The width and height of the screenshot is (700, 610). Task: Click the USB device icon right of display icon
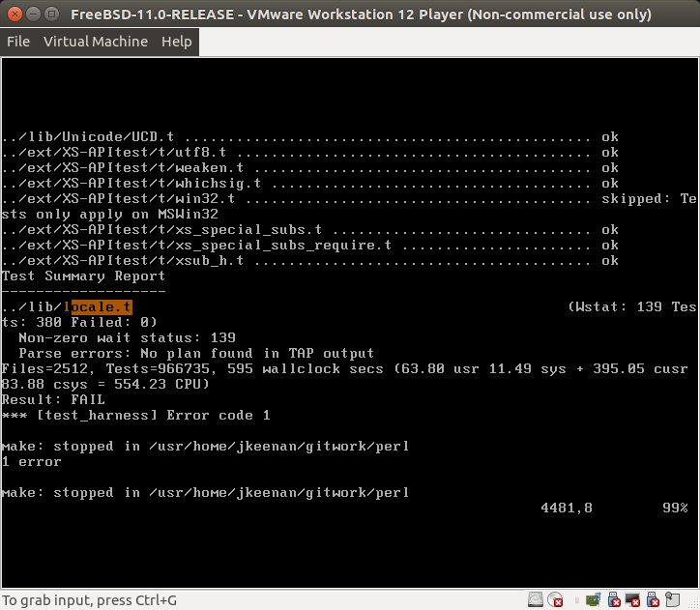[653, 599]
